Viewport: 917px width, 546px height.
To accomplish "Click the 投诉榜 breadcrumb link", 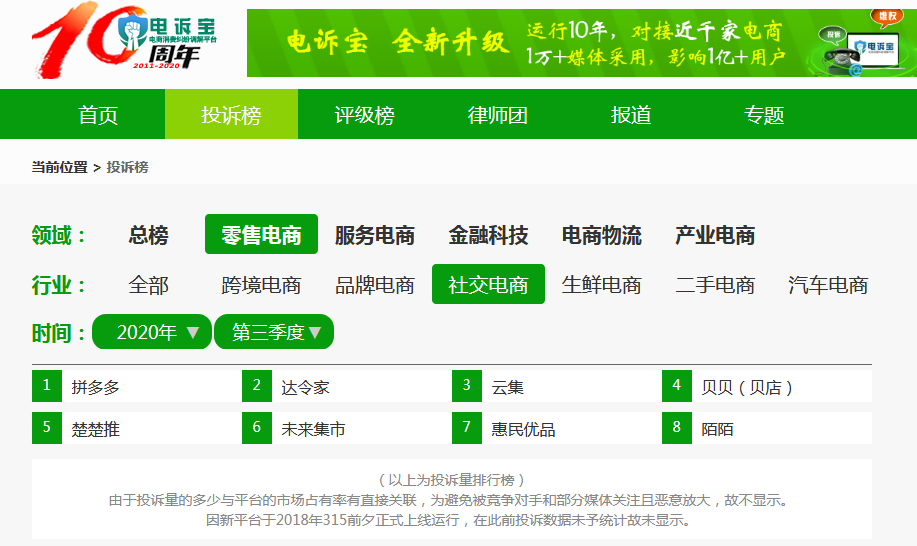I will [127, 167].
